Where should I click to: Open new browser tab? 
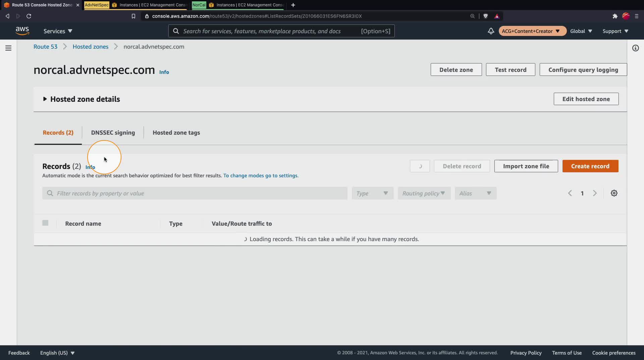[293, 5]
